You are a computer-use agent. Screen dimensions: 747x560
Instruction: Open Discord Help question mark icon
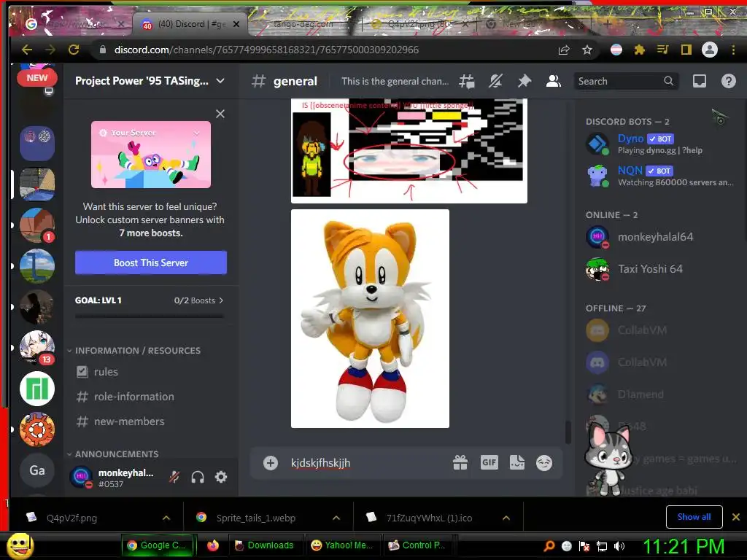(x=729, y=82)
